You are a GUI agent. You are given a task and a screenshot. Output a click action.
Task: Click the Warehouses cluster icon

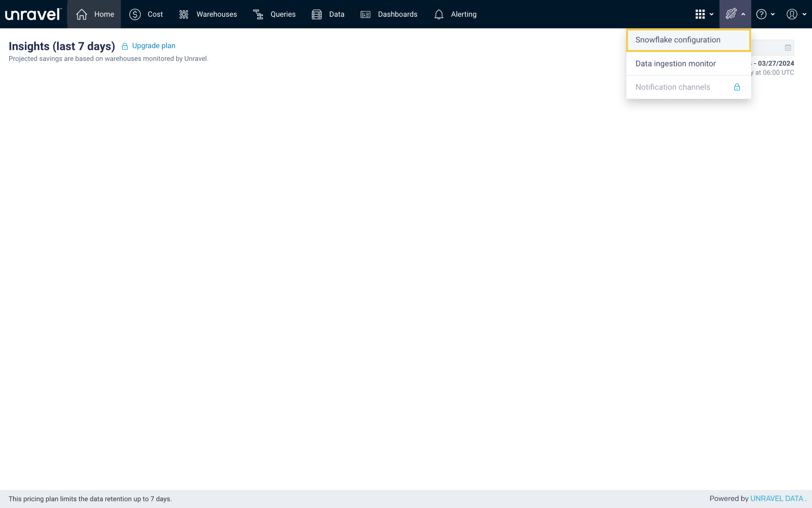click(184, 14)
